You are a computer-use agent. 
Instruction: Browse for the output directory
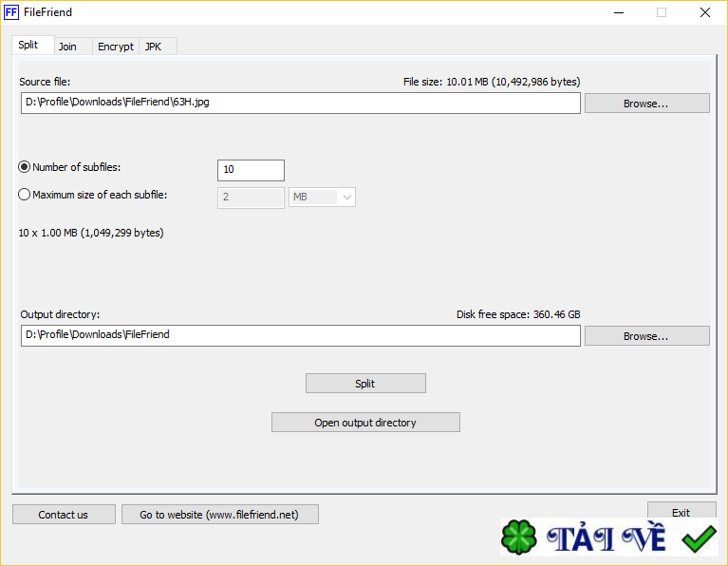point(646,336)
